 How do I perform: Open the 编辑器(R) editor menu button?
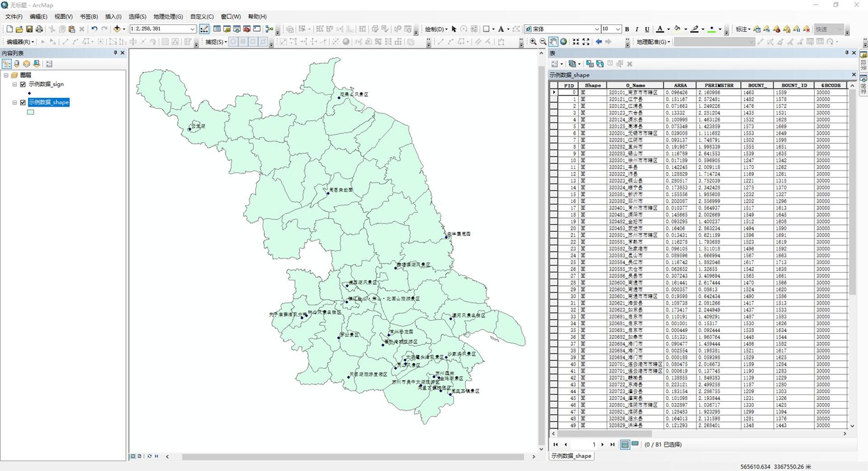coord(20,42)
